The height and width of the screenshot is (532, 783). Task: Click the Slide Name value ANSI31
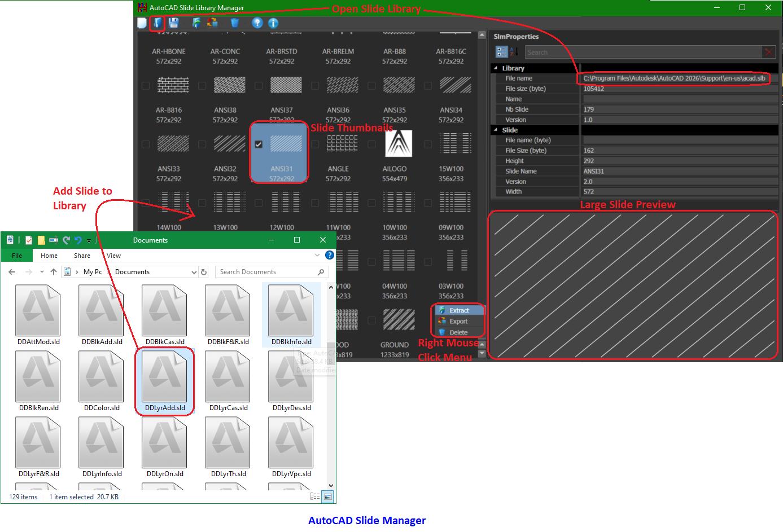coord(594,172)
